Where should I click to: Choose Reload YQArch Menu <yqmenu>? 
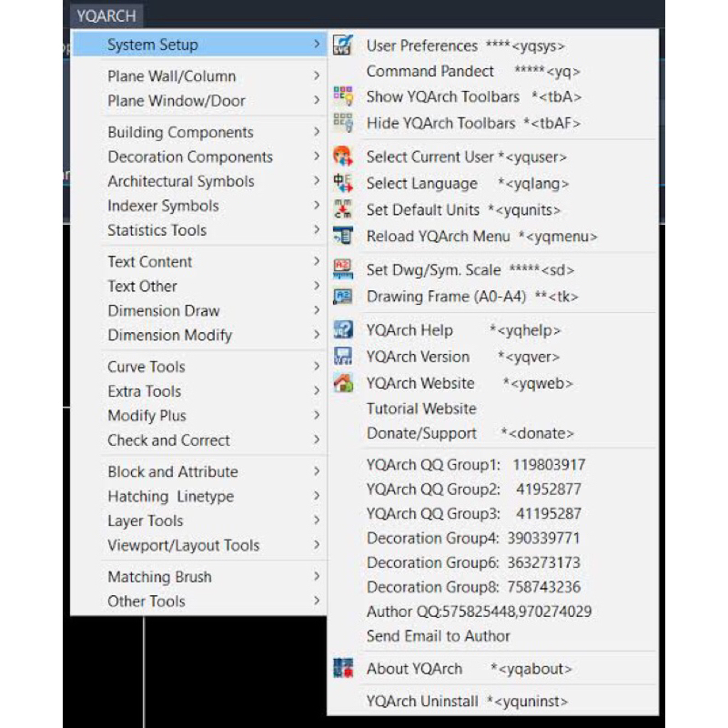(x=493, y=237)
